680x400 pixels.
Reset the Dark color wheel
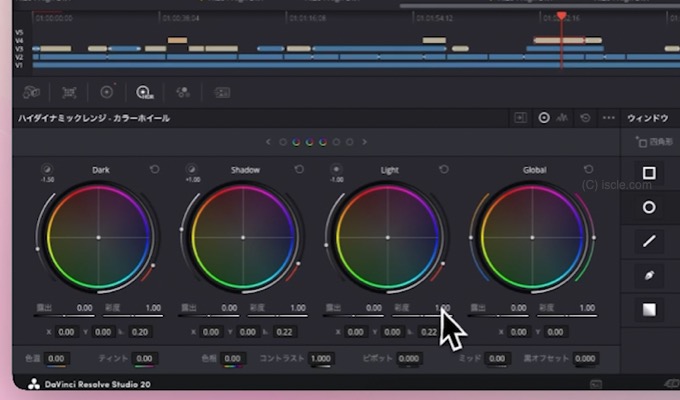click(x=155, y=170)
